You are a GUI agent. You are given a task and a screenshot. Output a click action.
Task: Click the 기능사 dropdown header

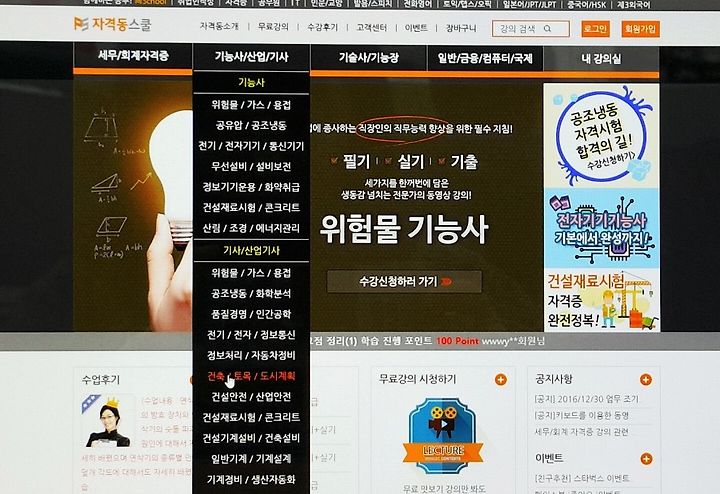point(251,83)
